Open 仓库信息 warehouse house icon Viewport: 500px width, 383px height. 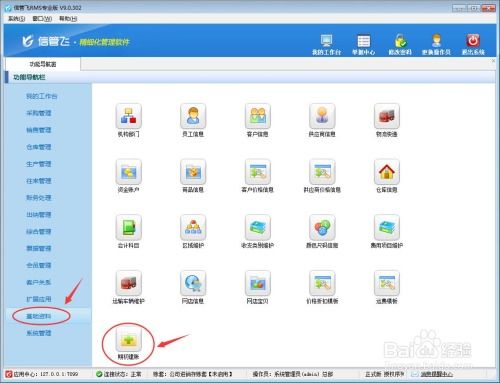click(387, 171)
